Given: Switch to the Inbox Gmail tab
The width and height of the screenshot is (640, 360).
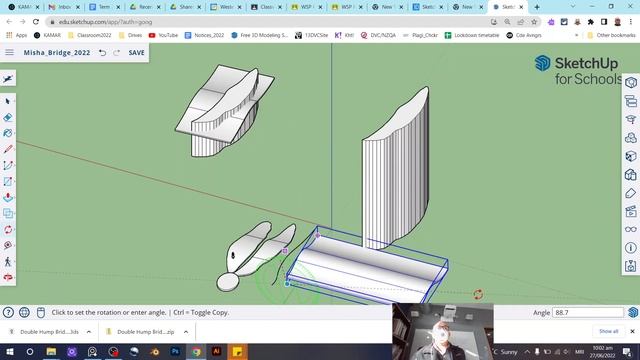Looking at the screenshot, I should 64,7.
